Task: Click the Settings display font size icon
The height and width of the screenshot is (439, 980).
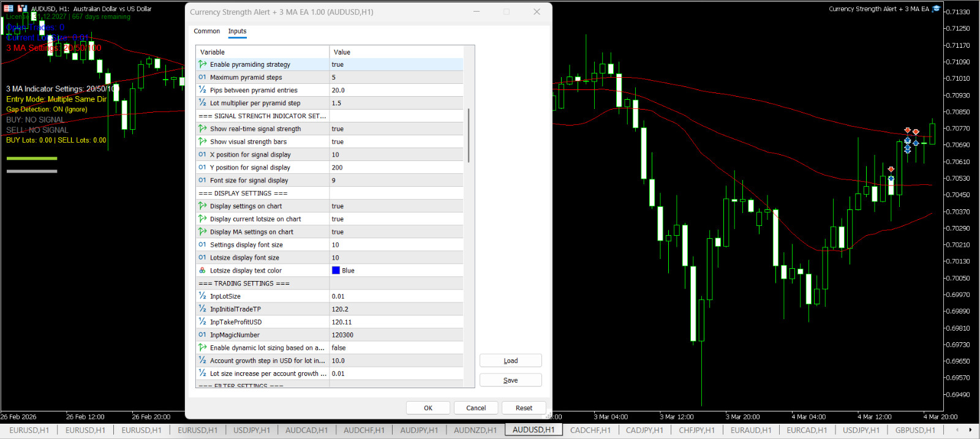Action: click(x=202, y=244)
